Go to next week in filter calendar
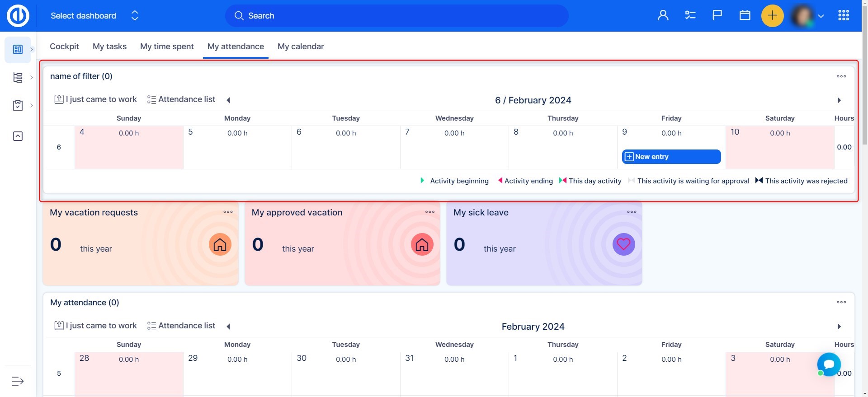 tap(839, 100)
